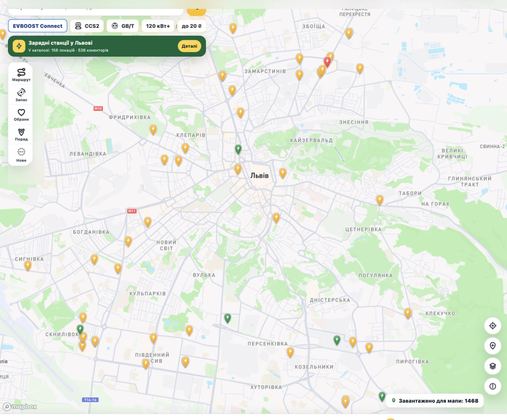Open the Нове new items panel

click(x=21, y=155)
